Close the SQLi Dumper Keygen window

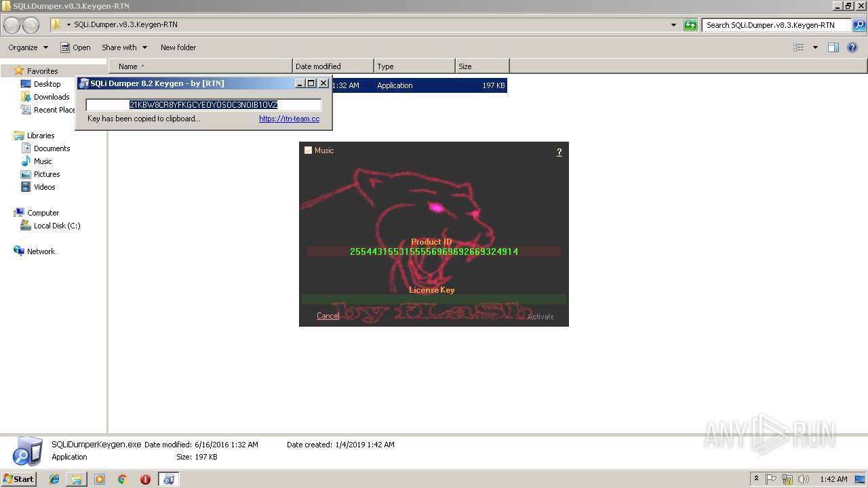pyautogui.click(x=323, y=83)
